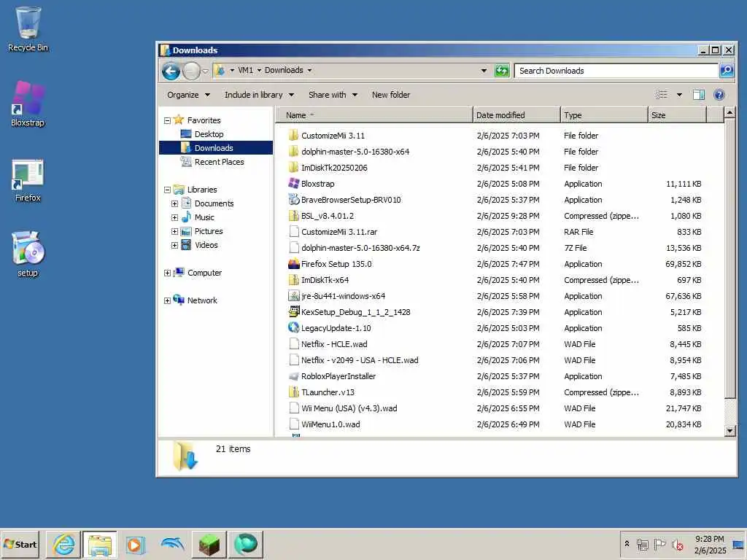747x560 pixels.
Task: Click inside the Search Downloads field
Action: coord(616,71)
